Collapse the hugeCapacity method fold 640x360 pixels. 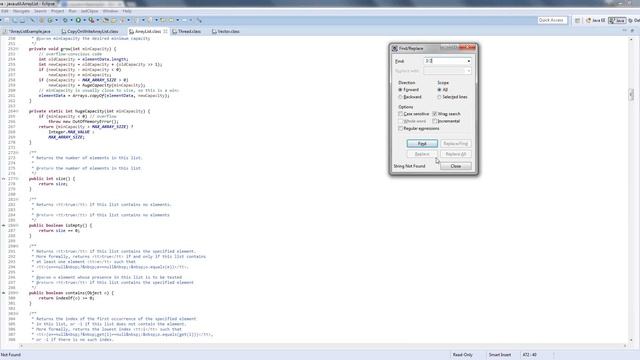click(x=17, y=111)
